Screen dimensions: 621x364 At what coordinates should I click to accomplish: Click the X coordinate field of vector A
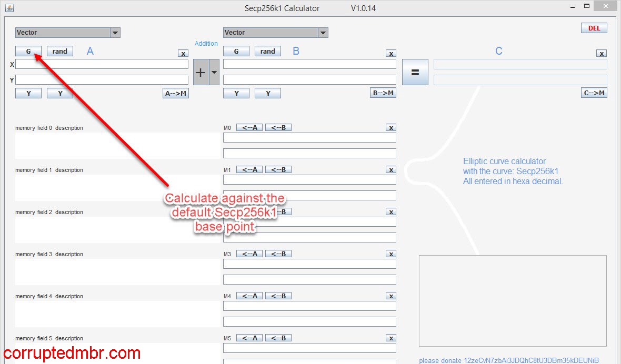click(x=103, y=64)
